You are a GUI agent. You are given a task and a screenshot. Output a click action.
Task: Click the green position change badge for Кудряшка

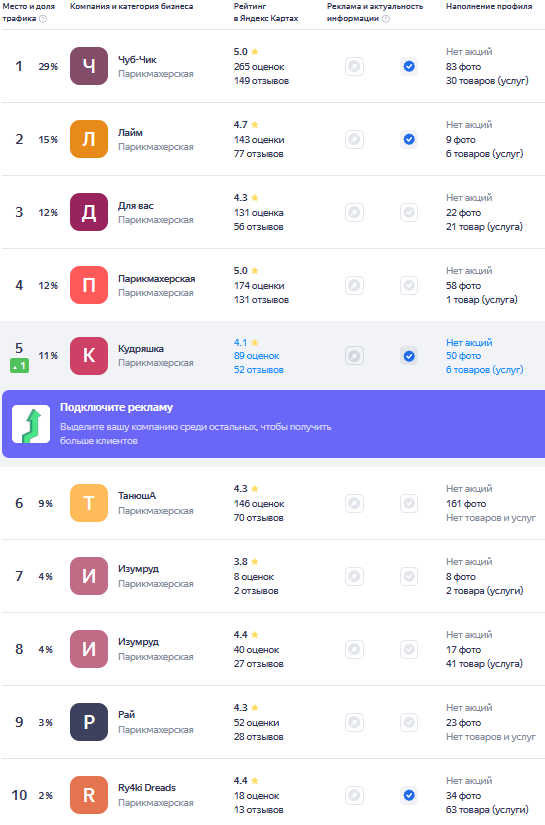19,366
